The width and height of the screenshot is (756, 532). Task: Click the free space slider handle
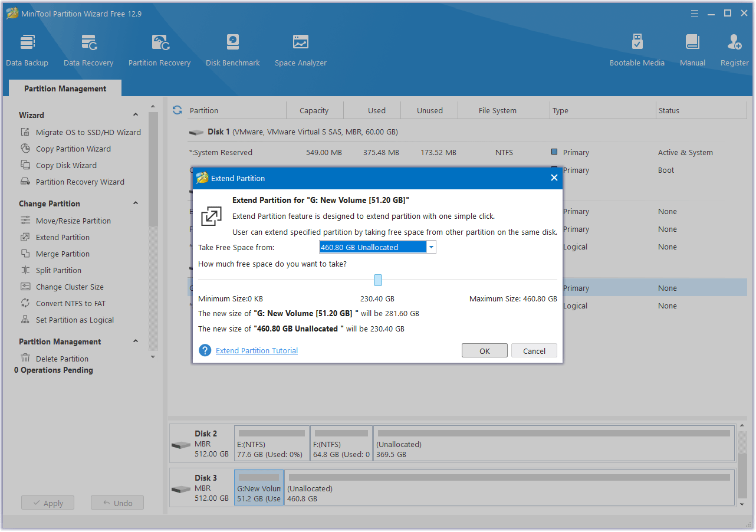coord(378,280)
